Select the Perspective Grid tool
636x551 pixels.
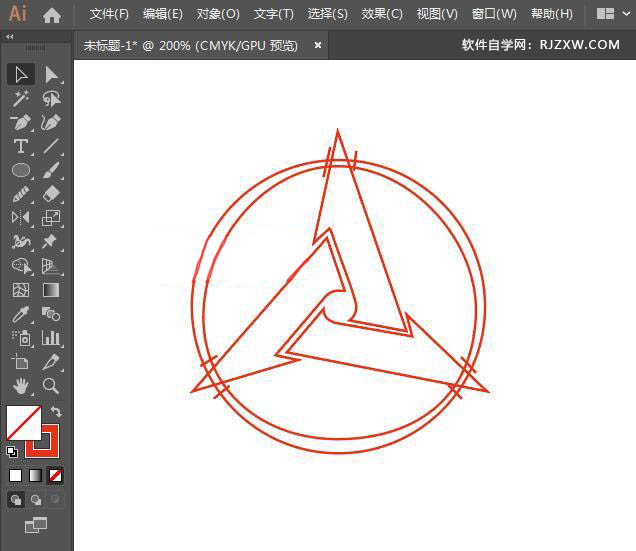click(x=51, y=266)
